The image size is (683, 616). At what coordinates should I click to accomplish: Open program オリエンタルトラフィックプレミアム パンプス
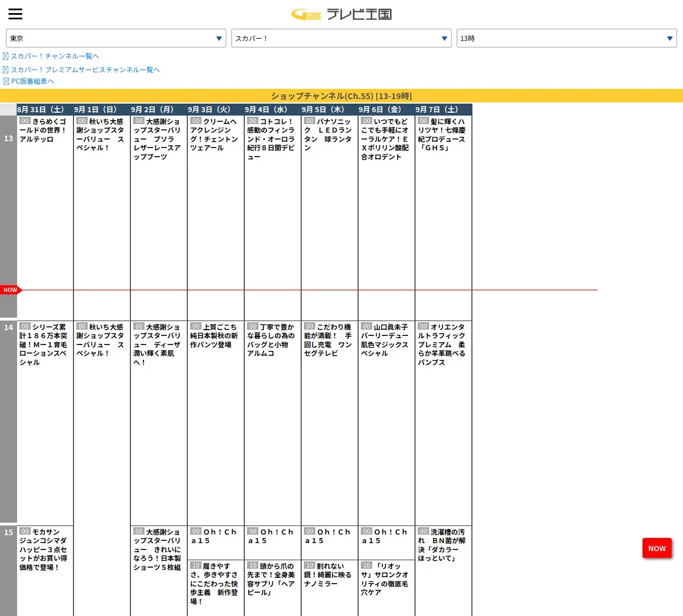point(443,422)
